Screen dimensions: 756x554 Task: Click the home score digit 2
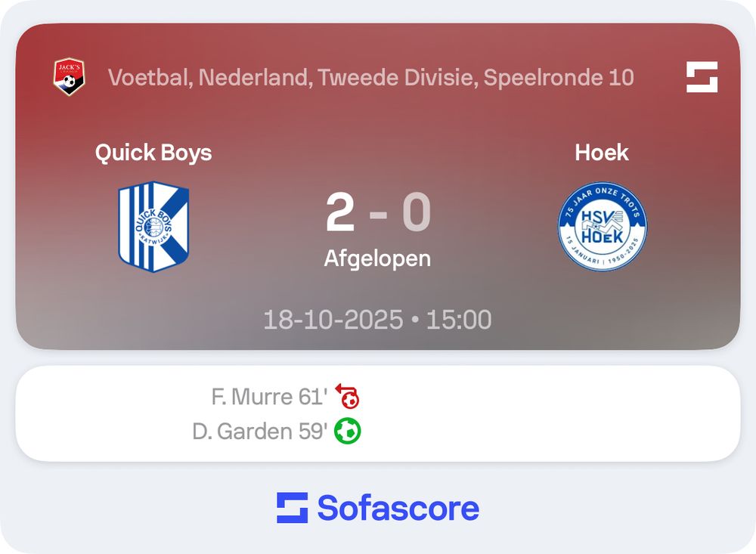(340, 212)
